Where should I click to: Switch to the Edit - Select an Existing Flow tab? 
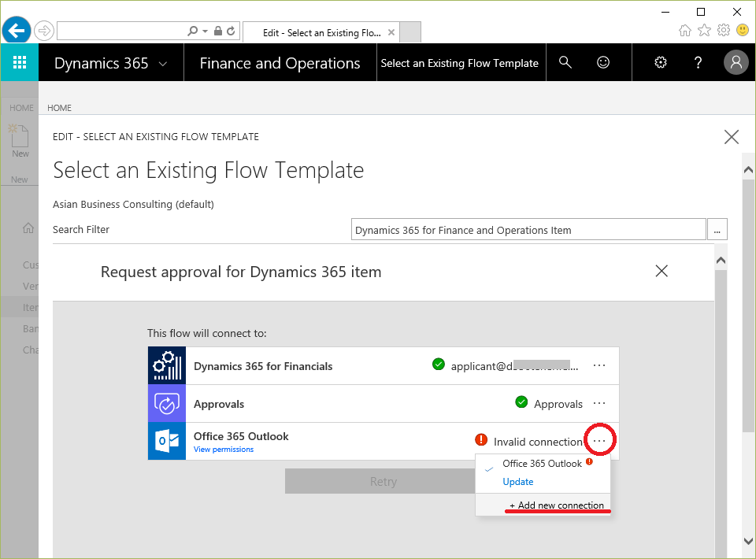tap(321, 32)
